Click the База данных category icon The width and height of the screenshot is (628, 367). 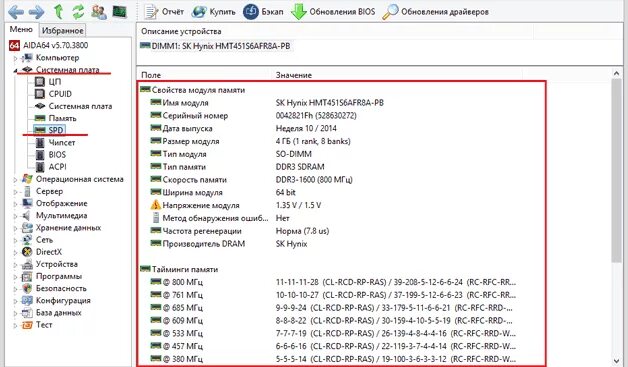click(x=27, y=313)
